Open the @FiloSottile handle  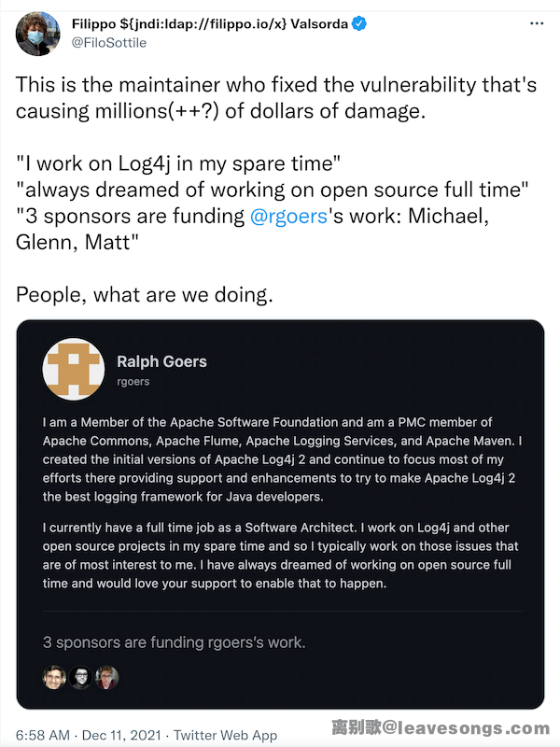pos(108,42)
